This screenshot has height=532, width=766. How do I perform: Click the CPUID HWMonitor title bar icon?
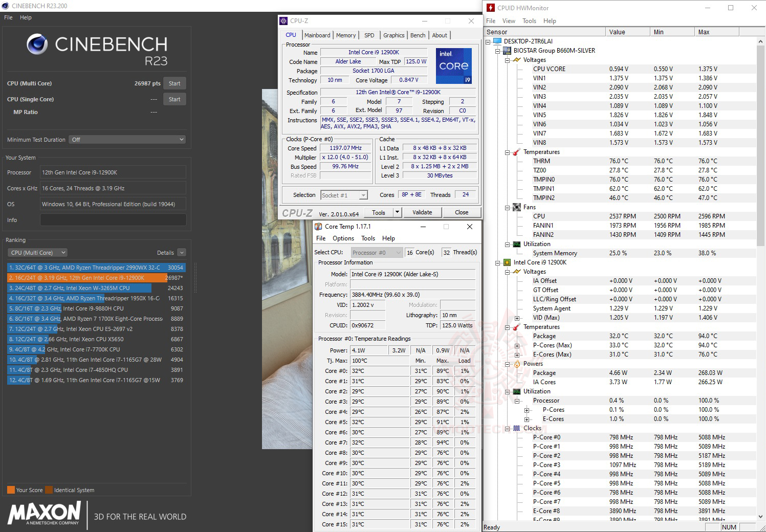pyautogui.click(x=491, y=8)
